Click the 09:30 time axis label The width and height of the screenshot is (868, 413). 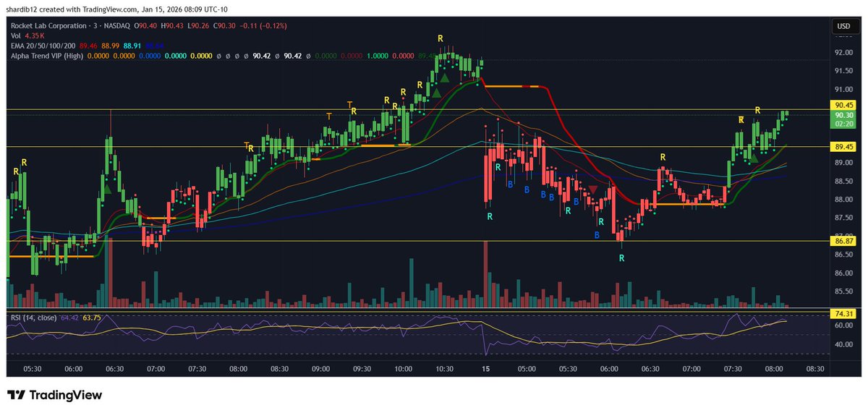point(362,368)
